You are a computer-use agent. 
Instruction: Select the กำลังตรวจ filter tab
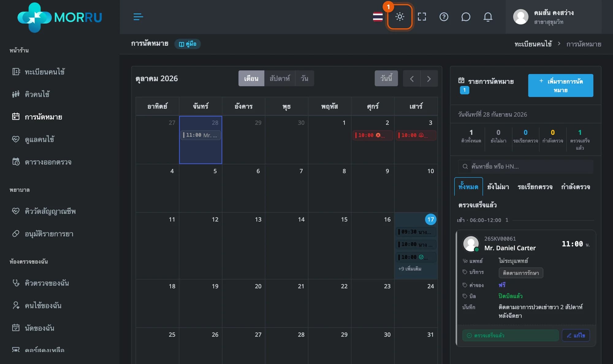pos(576,187)
